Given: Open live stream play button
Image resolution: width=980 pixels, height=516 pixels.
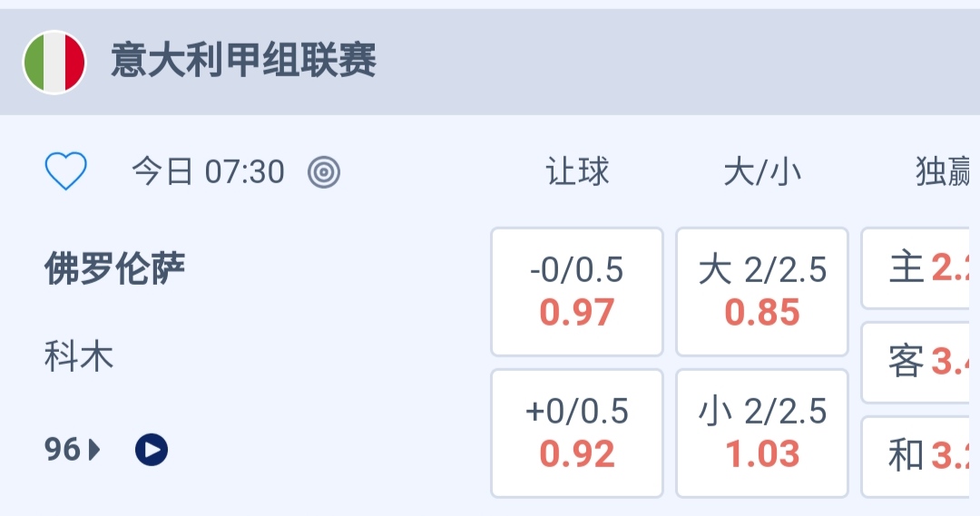Looking at the screenshot, I should coord(152,449).
